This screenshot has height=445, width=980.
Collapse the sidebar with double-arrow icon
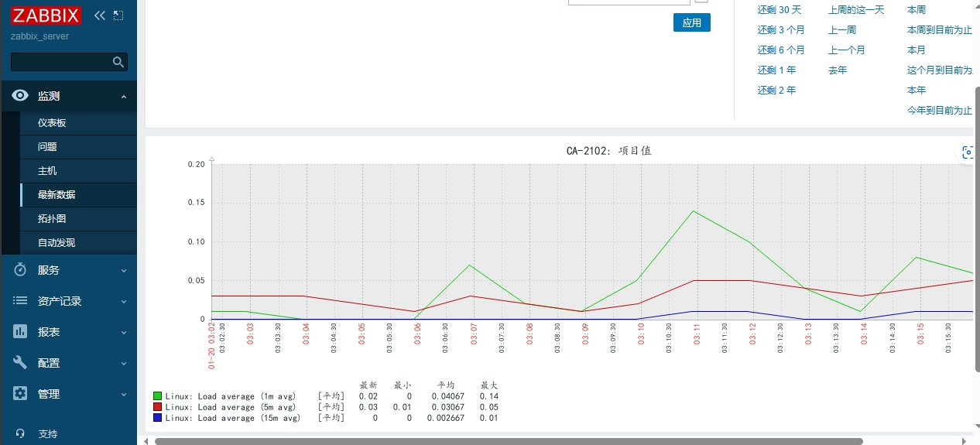pos(99,15)
